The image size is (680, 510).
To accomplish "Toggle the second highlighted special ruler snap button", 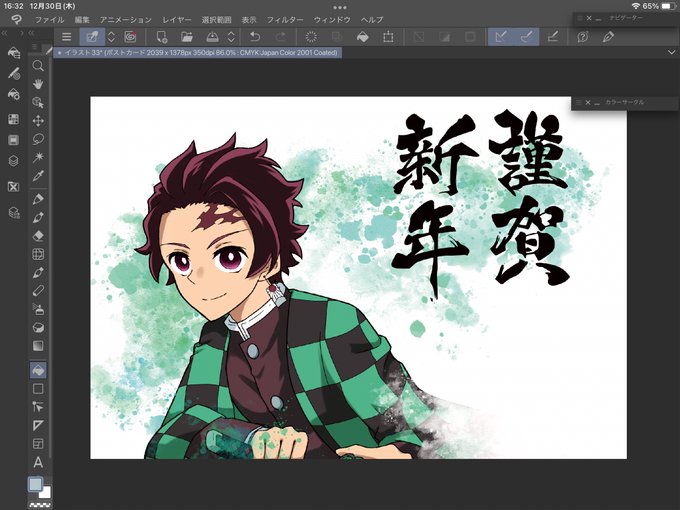I will click(x=526, y=37).
